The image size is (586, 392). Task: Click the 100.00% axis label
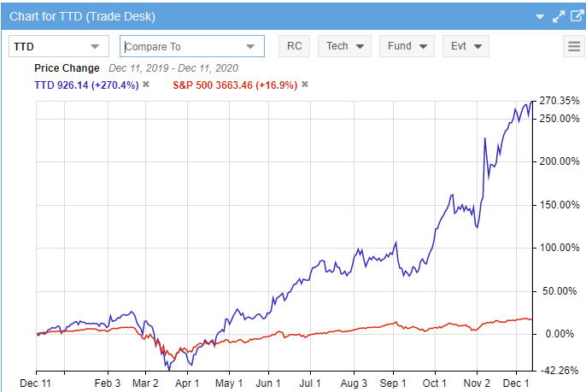coord(559,248)
